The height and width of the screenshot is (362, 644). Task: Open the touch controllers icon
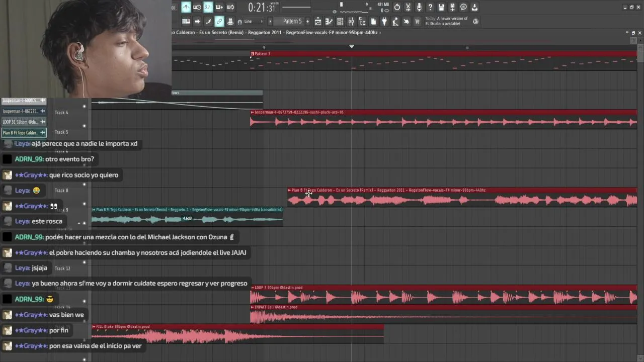point(407,21)
